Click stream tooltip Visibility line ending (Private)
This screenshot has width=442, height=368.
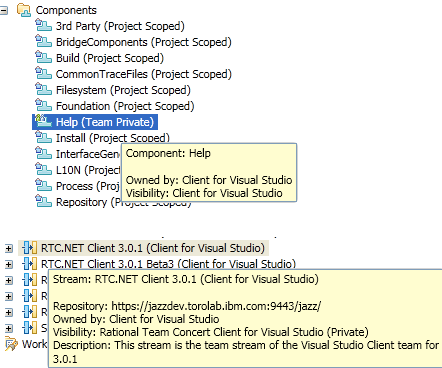tap(211, 332)
